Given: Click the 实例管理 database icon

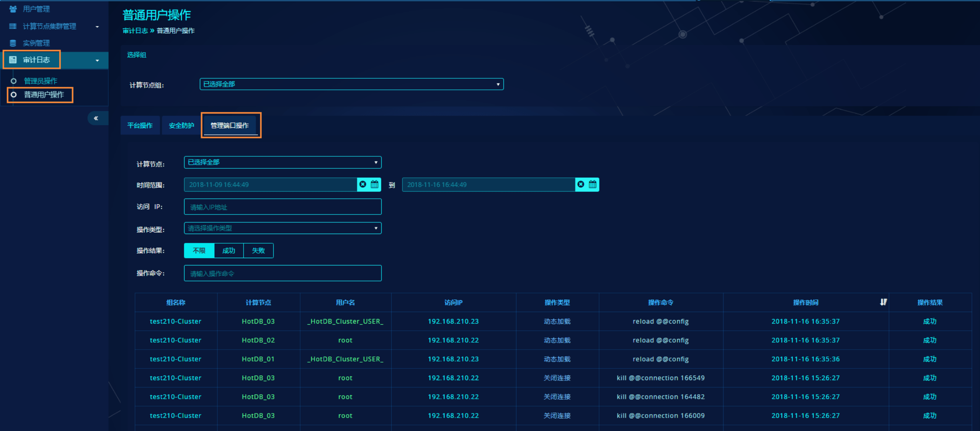Looking at the screenshot, I should (13, 43).
